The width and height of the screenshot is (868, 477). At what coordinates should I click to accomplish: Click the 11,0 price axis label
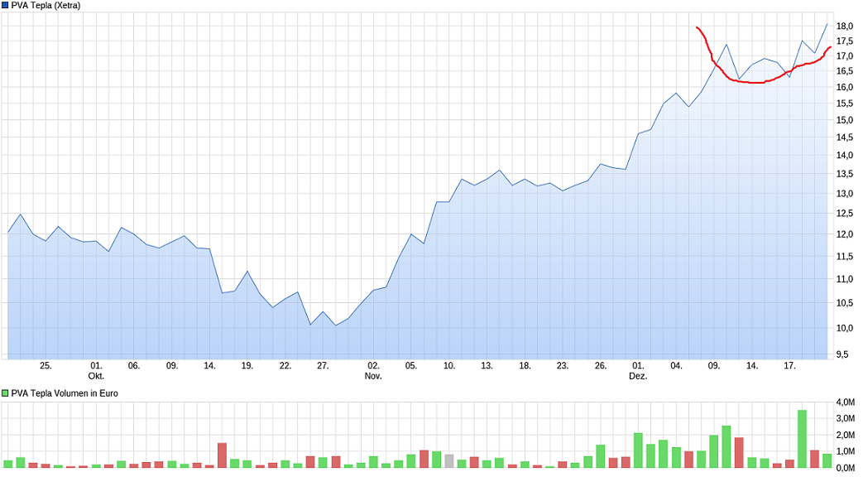point(844,279)
